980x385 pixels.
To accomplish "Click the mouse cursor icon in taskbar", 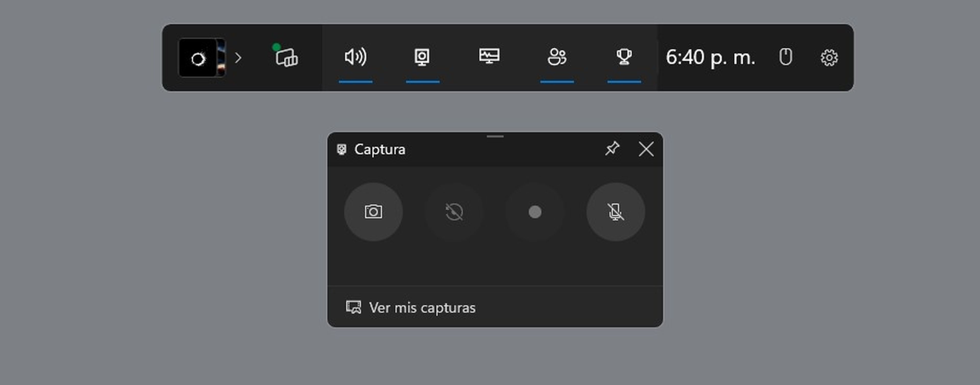I will (784, 57).
